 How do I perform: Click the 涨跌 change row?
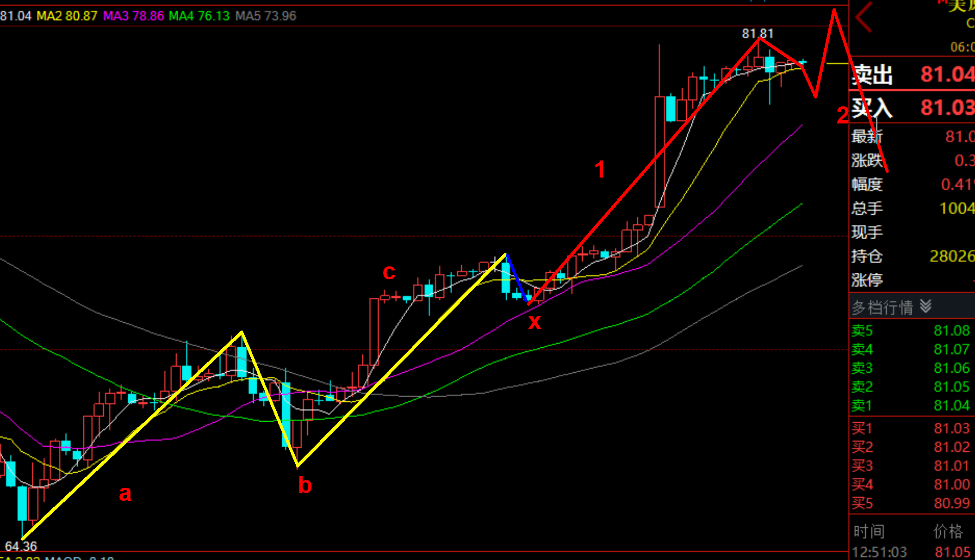tap(913, 160)
